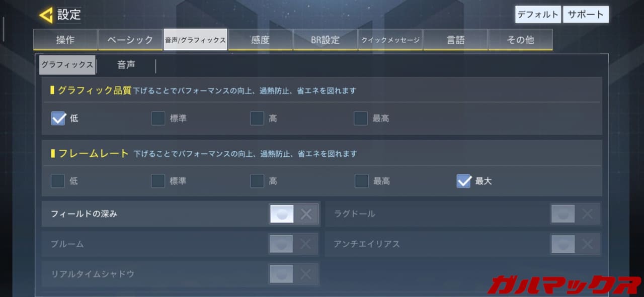
Task: Open the 操作 settings tab
Action: click(x=65, y=40)
